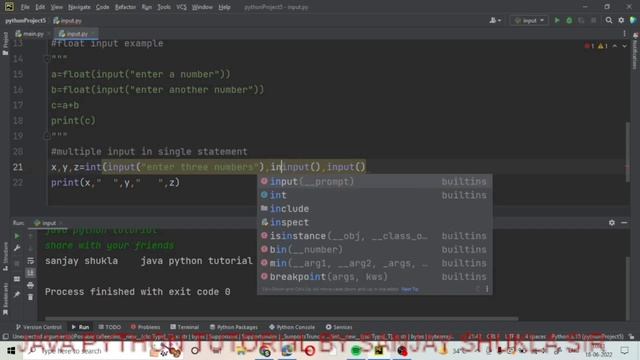
Task: Open the VCS menu
Action: (x=181, y=7)
